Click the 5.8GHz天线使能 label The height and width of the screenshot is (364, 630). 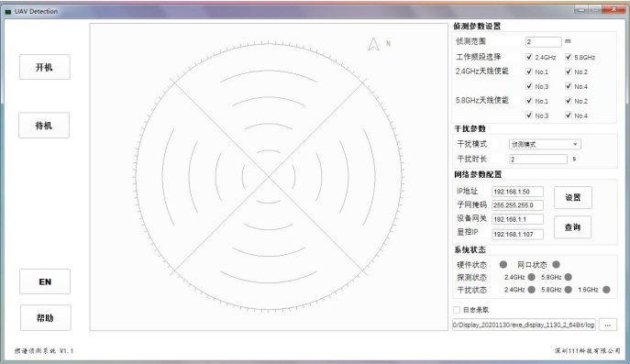click(481, 101)
